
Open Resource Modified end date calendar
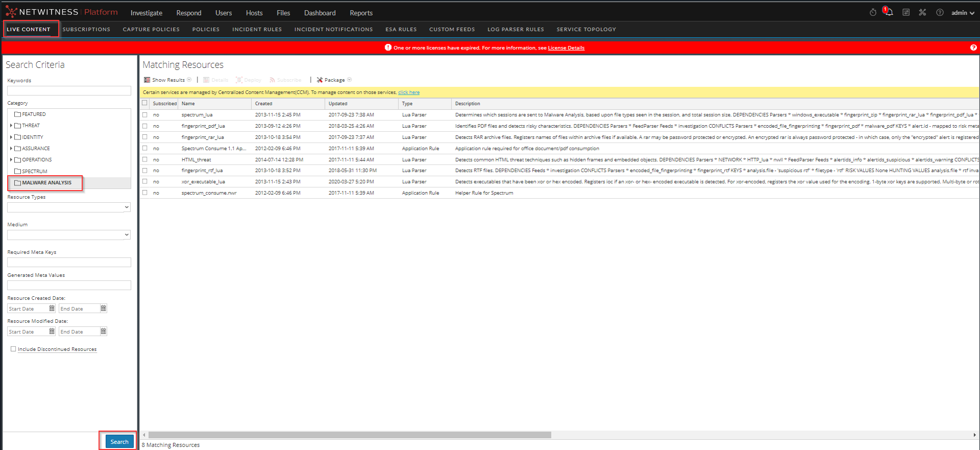click(x=103, y=331)
